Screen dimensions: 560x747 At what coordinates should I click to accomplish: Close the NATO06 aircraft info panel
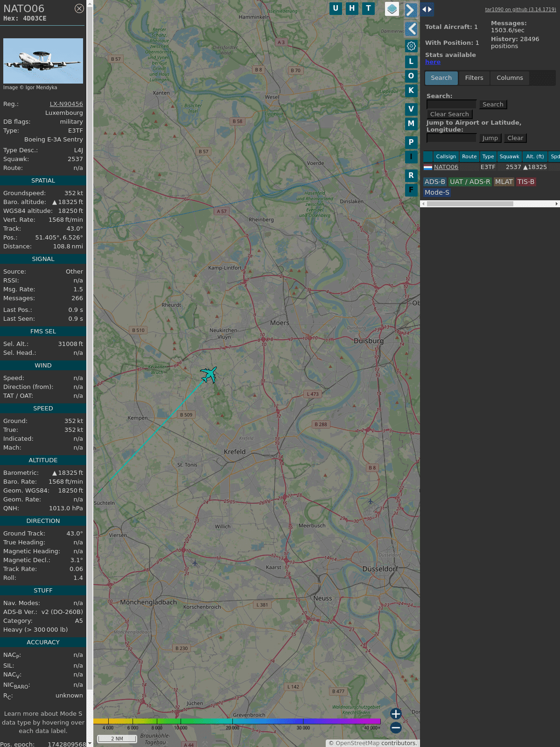coord(79,8)
